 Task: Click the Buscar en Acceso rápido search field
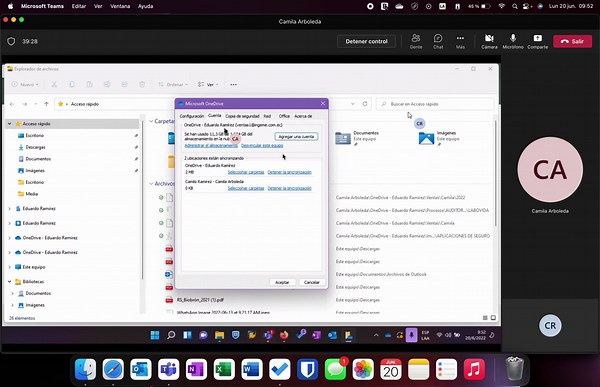(x=435, y=104)
